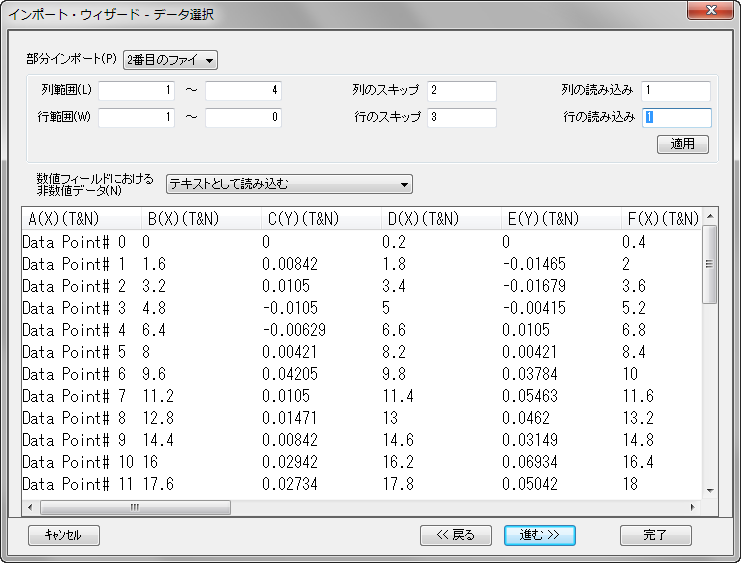Click cell value 17.6 in column B
This screenshot has width=741, height=563.
tap(158, 484)
